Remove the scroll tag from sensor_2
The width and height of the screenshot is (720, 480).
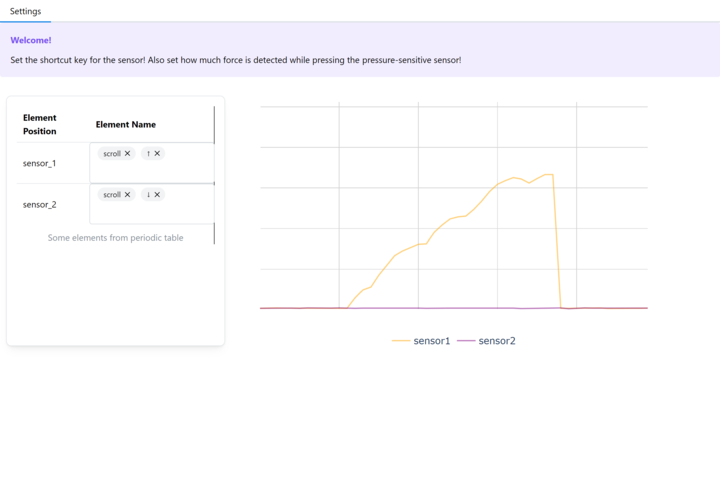point(127,195)
